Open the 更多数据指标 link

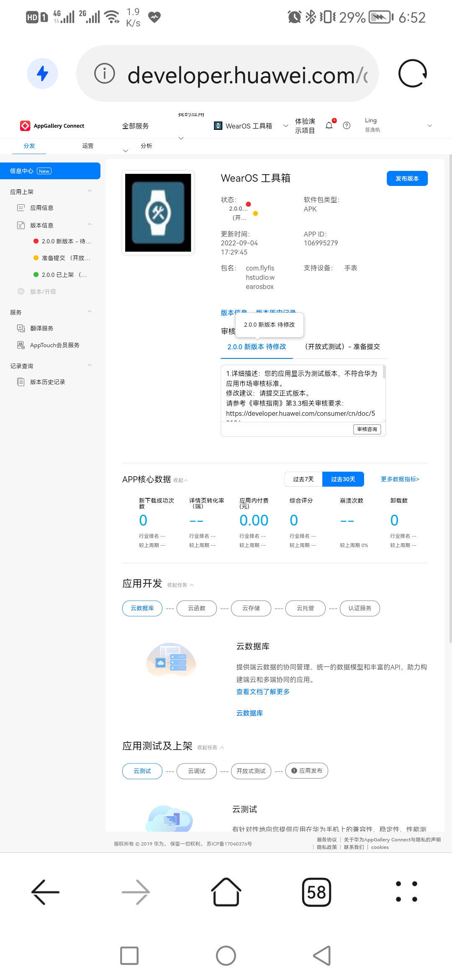pyautogui.click(x=400, y=479)
